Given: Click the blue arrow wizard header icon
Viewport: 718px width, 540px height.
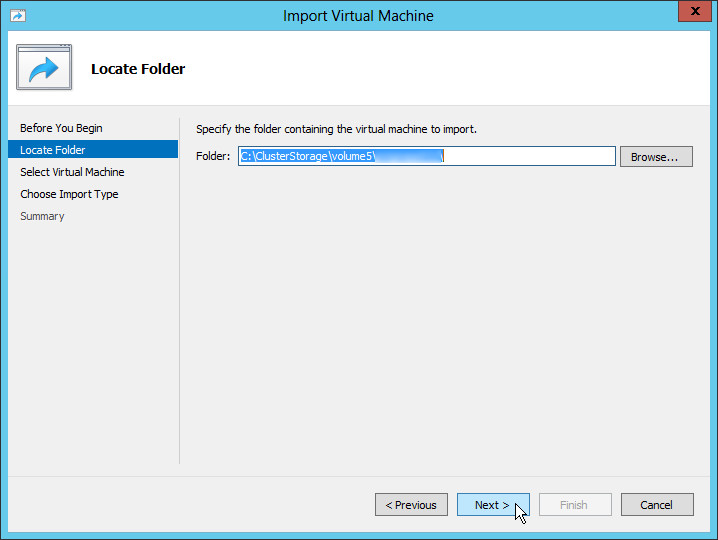Looking at the screenshot, I should coord(44,68).
